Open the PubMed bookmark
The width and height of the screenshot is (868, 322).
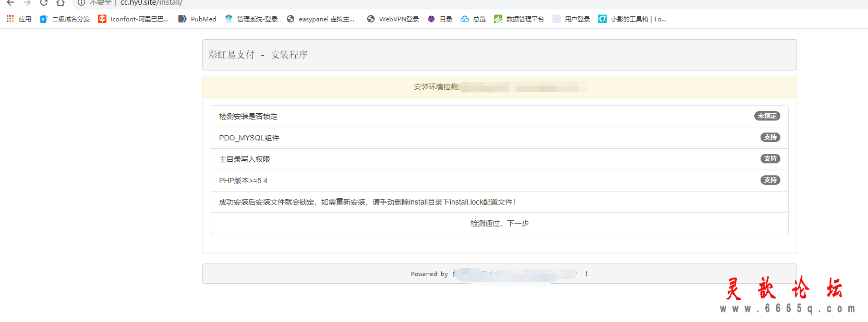[x=197, y=19]
